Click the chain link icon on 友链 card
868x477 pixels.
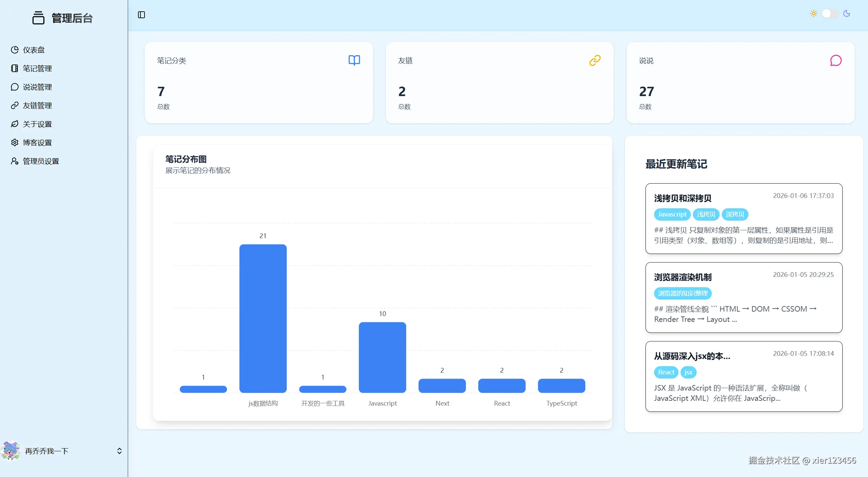tap(595, 60)
